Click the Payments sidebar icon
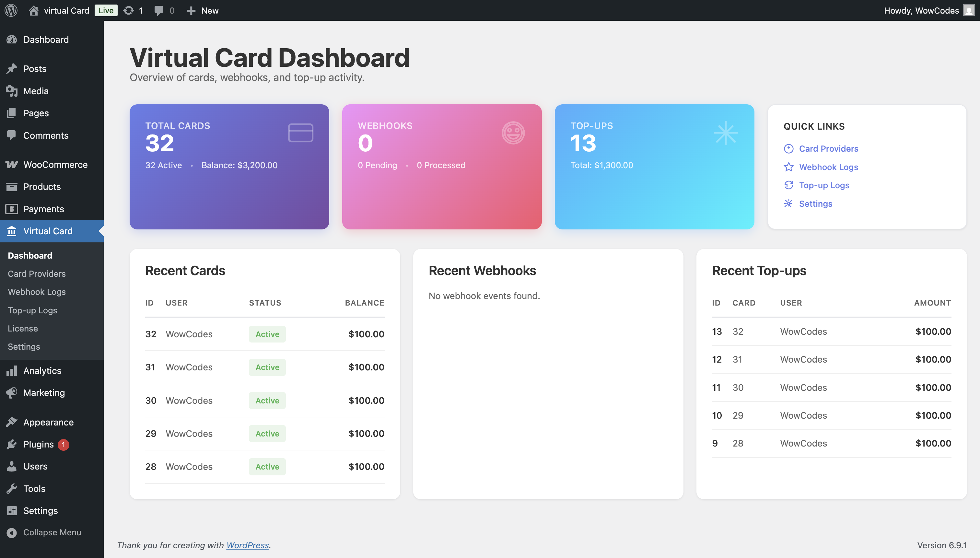Viewport: 980px width, 558px height. pyautogui.click(x=11, y=209)
